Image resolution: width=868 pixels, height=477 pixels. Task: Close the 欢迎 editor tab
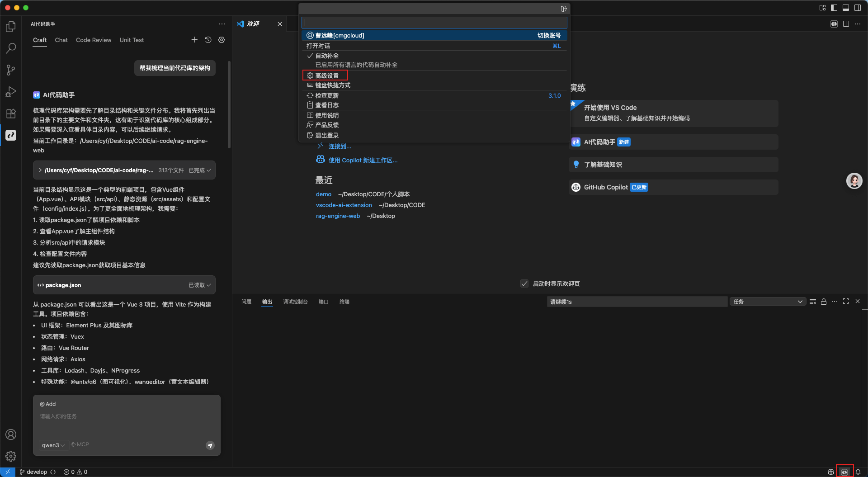[x=280, y=24]
